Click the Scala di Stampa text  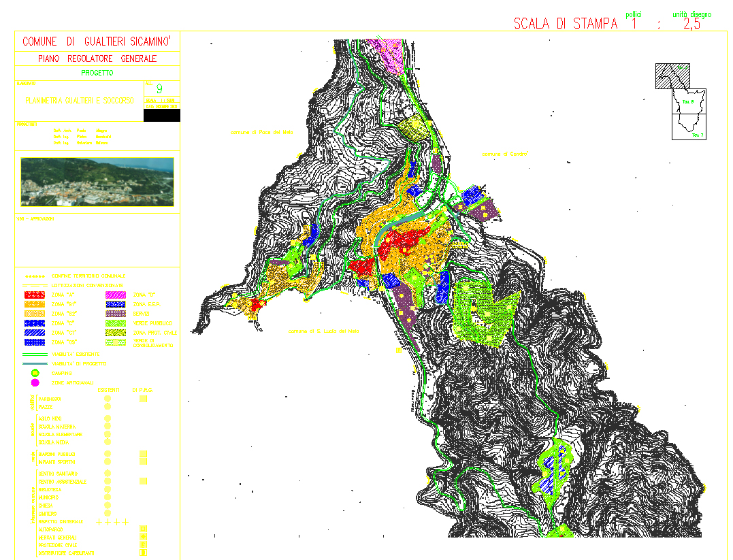pos(566,24)
